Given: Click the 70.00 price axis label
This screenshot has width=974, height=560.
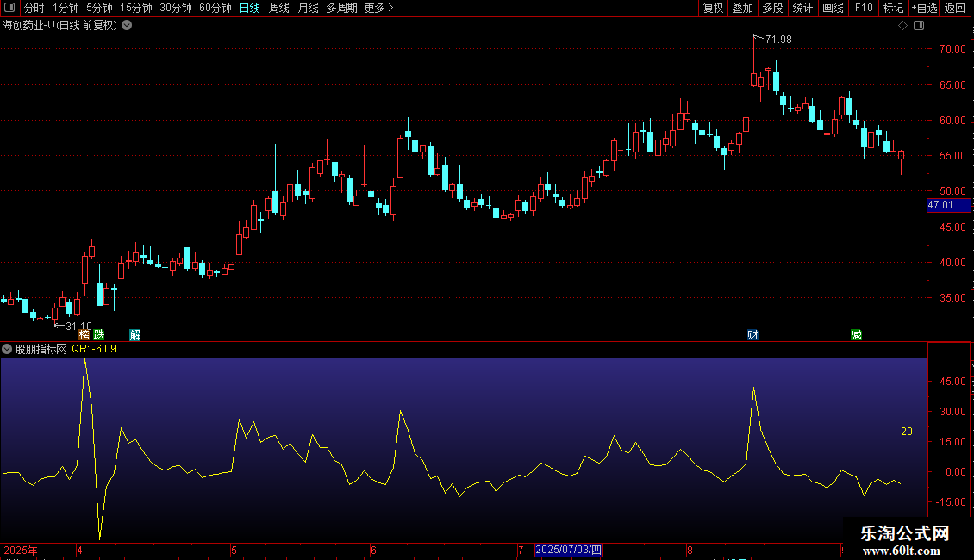Looking at the screenshot, I should [952, 49].
